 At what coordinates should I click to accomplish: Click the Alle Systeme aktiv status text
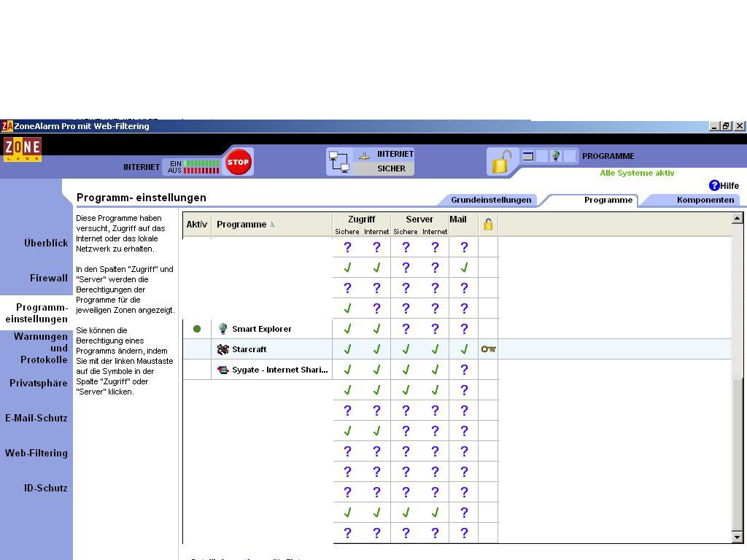(637, 173)
